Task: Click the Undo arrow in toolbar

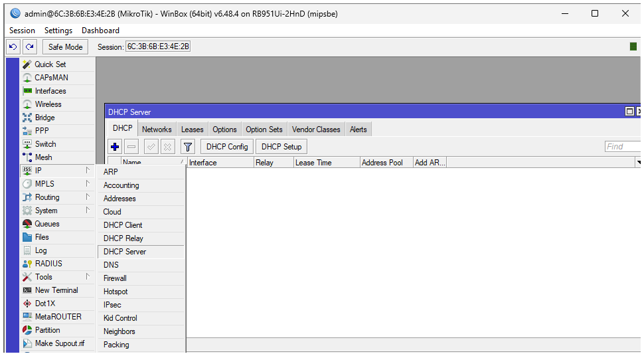Action: [x=13, y=47]
